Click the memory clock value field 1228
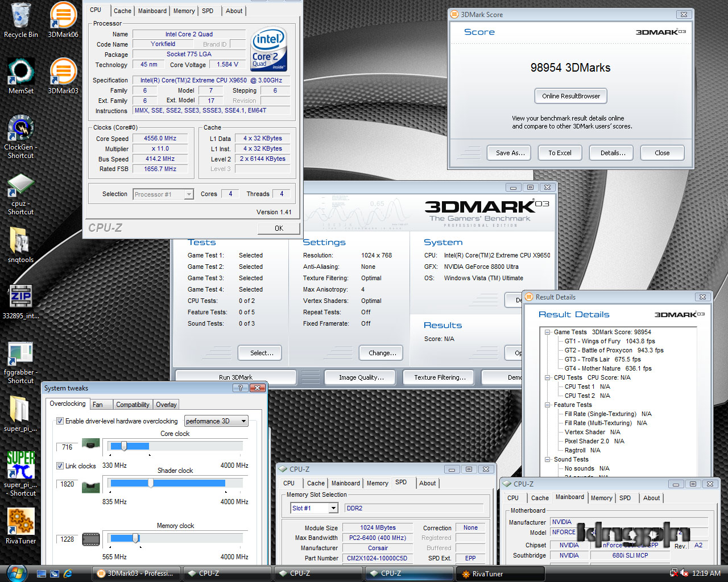The width and height of the screenshot is (728, 582). [x=68, y=539]
